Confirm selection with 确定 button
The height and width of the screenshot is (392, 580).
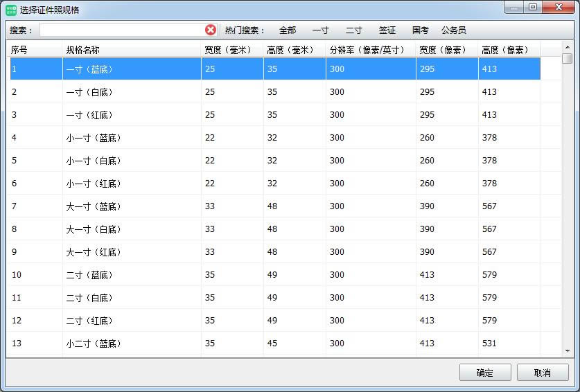(485, 373)
